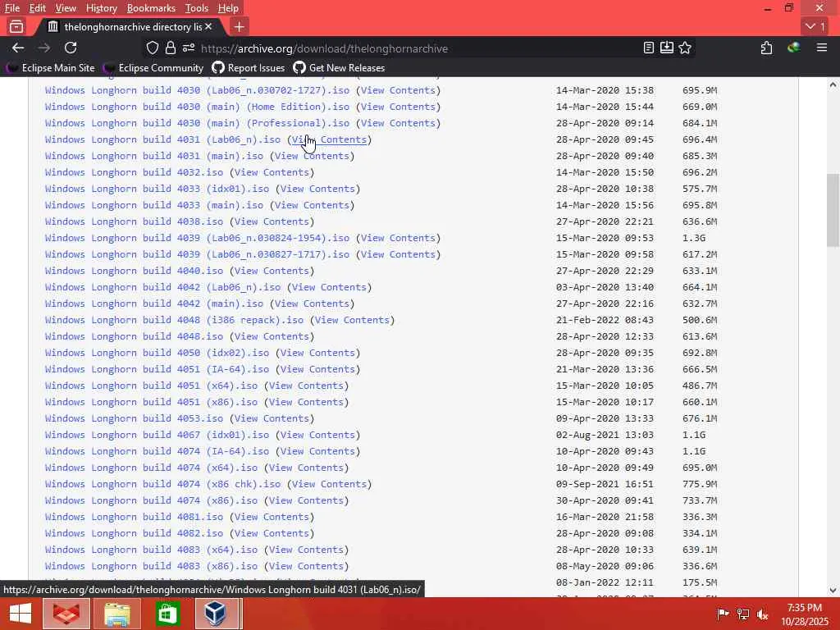This screenshot has height=630, width=840.
Task: Download Windows Longhorn build 4082.iso
Action: point(134,533)
